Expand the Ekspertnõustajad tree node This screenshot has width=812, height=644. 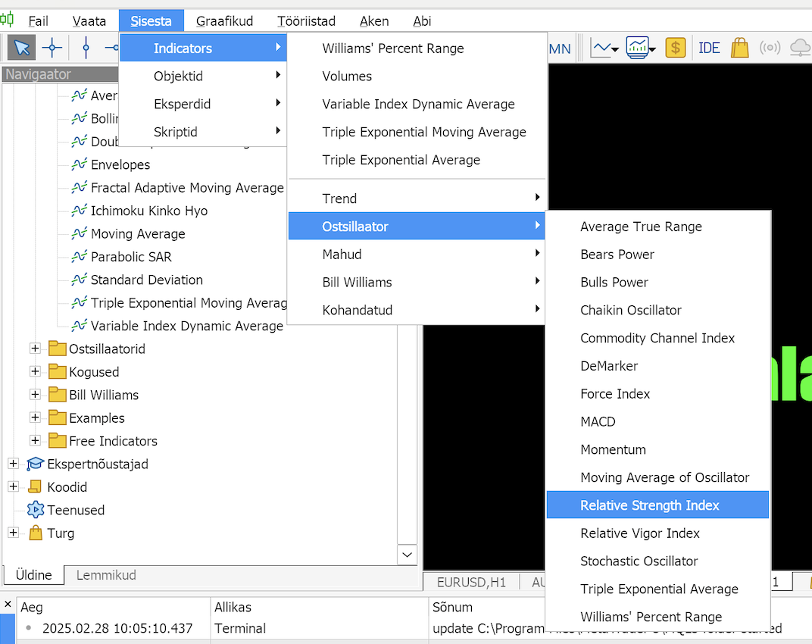pyautogui.click(x=14, y=463)
